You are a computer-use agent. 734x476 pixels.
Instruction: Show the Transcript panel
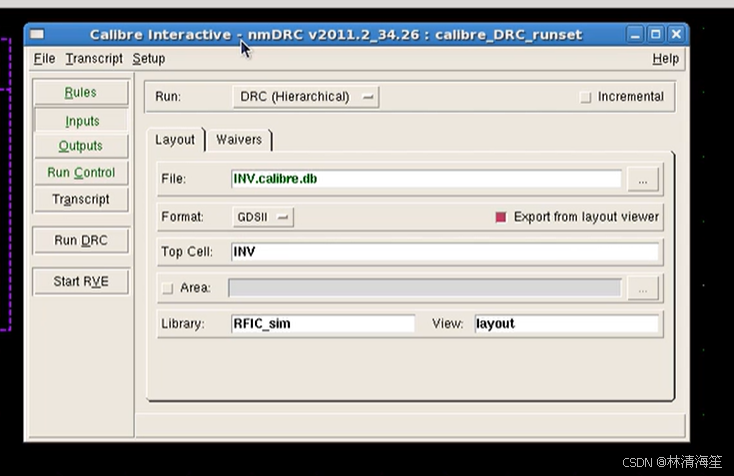81,199
